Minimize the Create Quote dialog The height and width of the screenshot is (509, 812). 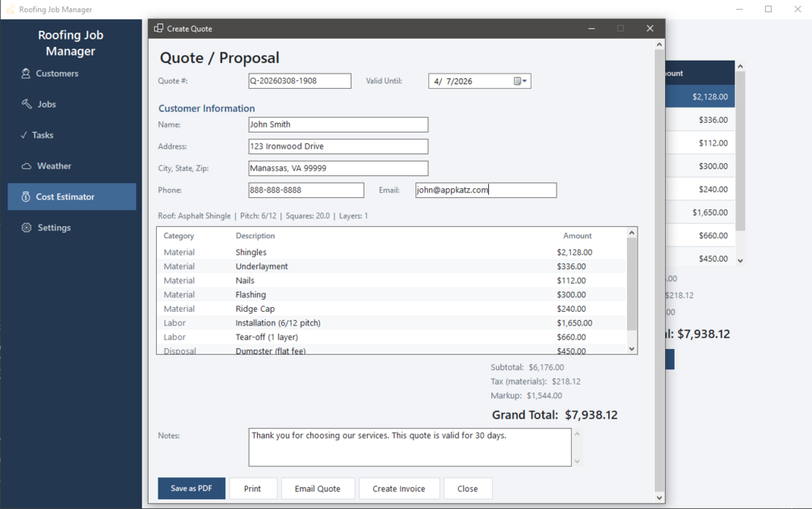tap(591, 28)
